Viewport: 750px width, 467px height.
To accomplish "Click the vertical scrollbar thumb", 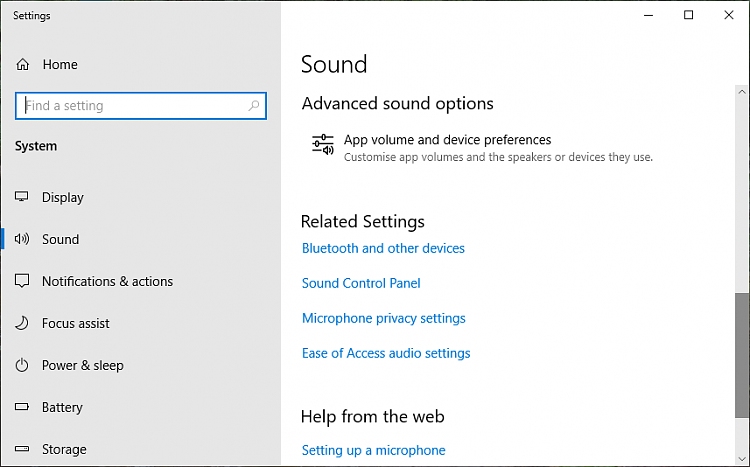I will pyautogui.click(x=741, y=352).
